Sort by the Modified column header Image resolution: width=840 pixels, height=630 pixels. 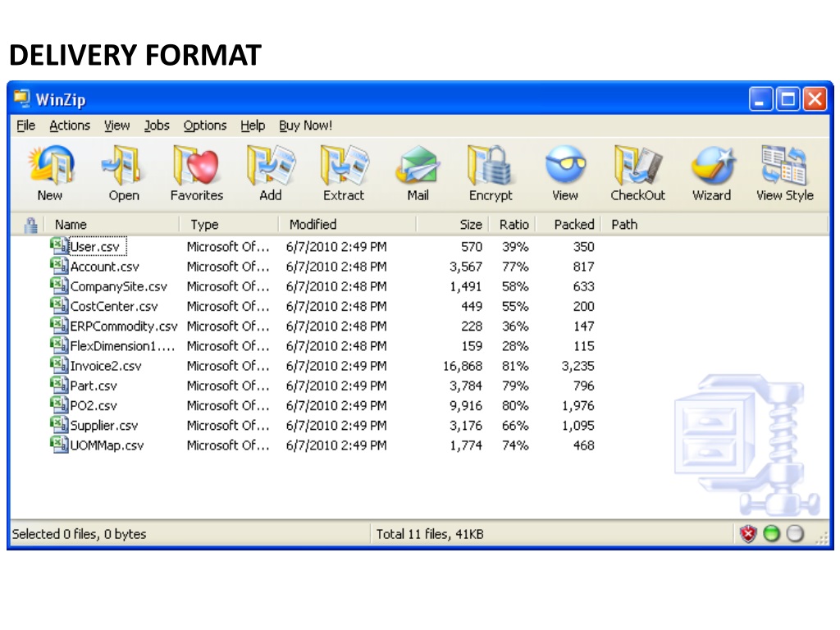(x=313, y=225)
